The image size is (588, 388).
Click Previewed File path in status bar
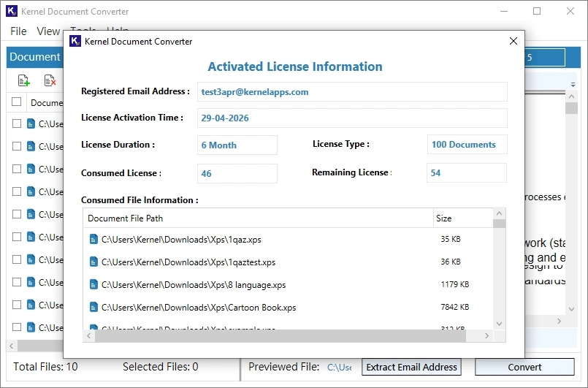click(x=340, y=368)
